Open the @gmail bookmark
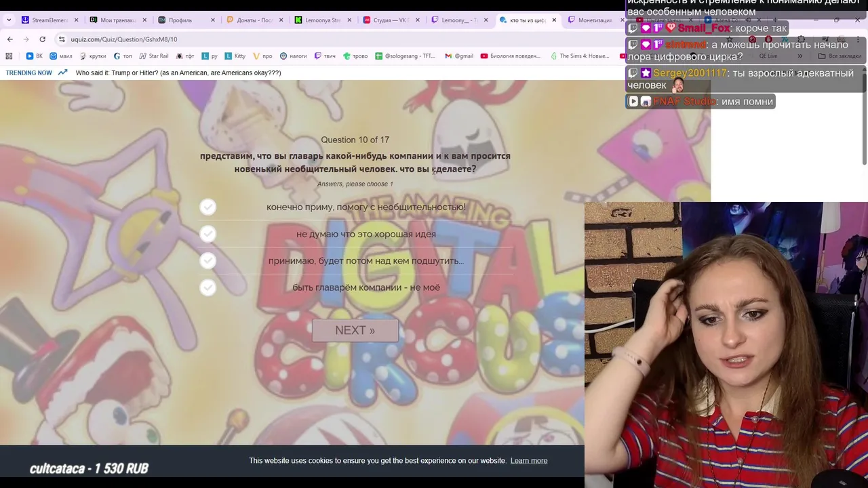The image size is (868, 488). tap(459, 56)
